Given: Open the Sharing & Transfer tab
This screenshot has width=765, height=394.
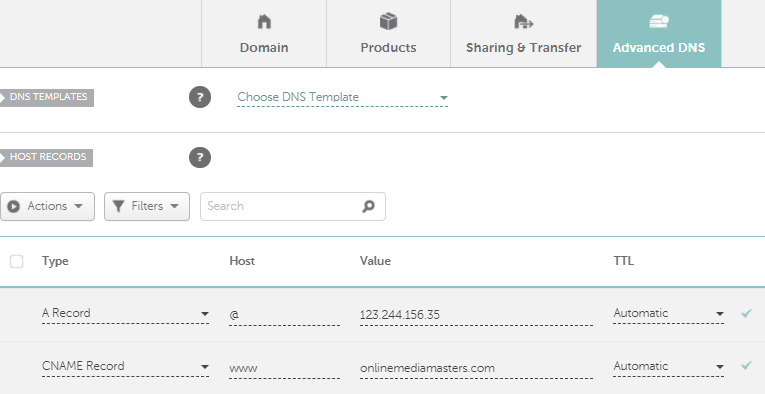Looking at the screenshot, I should click(x=523, y=34).
